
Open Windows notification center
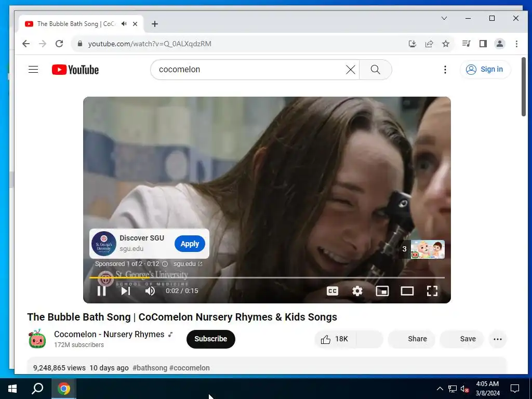pos(515,389)
